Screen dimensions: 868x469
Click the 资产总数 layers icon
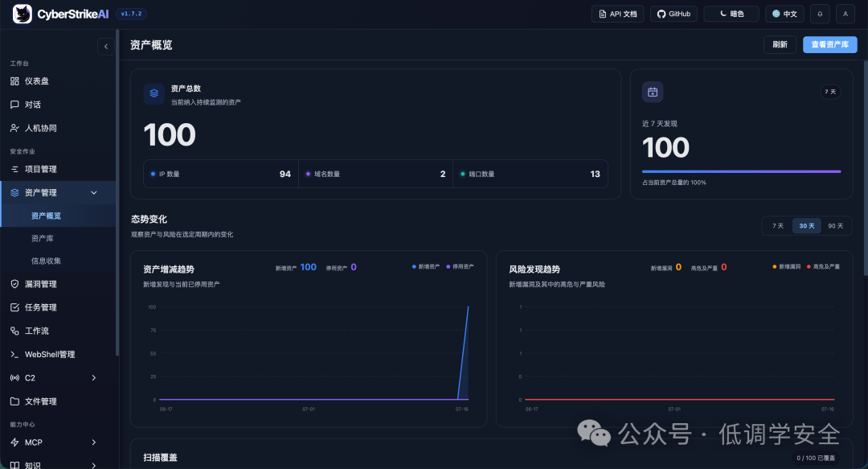[154, 93]
